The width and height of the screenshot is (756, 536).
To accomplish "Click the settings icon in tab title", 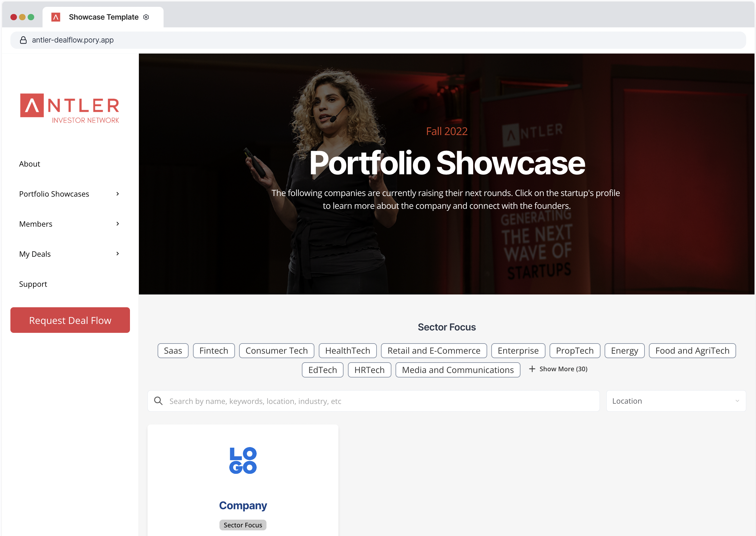I will 146,17.
